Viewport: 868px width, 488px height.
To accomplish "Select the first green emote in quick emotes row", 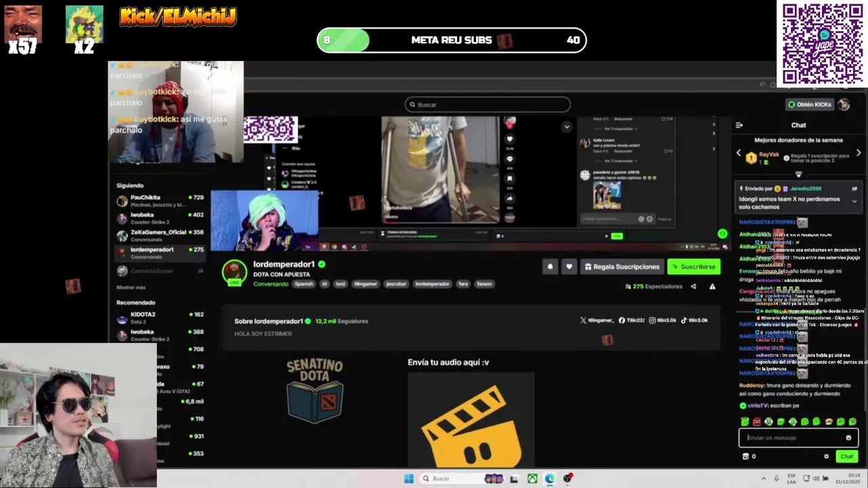I will click(x=745, y=422).
